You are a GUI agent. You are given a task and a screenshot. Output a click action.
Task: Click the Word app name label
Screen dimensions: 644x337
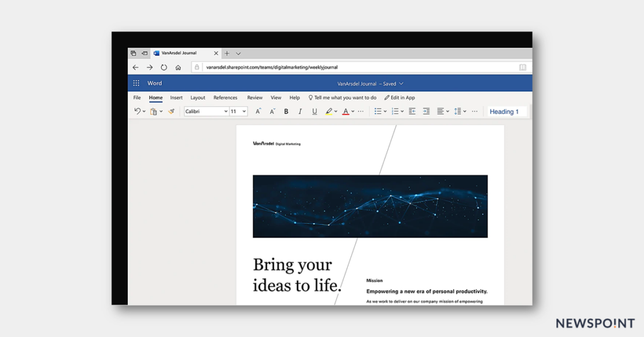(155, 83)
